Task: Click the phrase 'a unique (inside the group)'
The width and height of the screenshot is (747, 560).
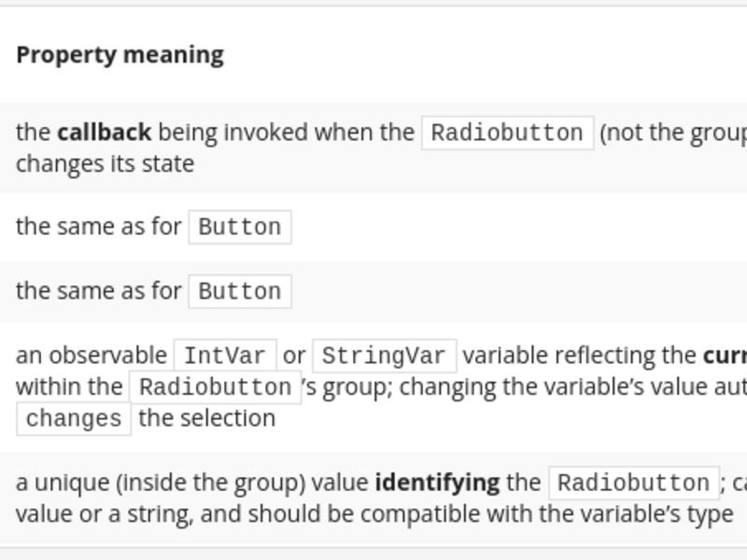Action: click(x=161, y=483)
